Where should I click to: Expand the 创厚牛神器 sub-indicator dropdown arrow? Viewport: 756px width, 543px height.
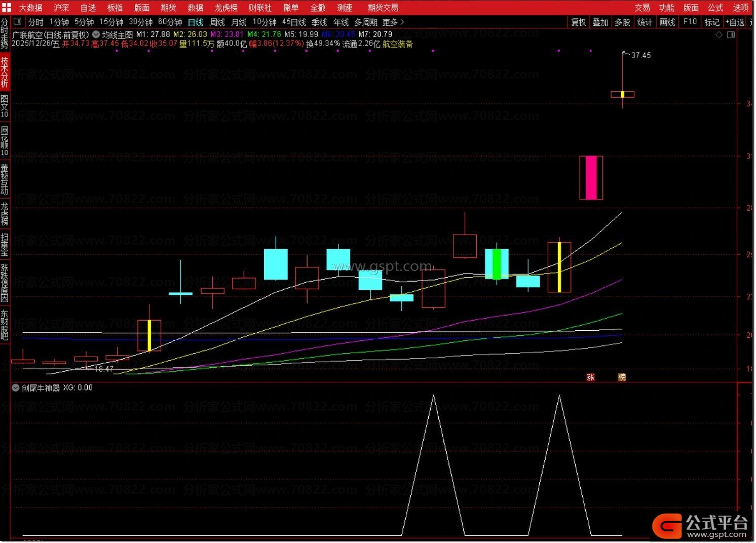(x=16, y=388)
